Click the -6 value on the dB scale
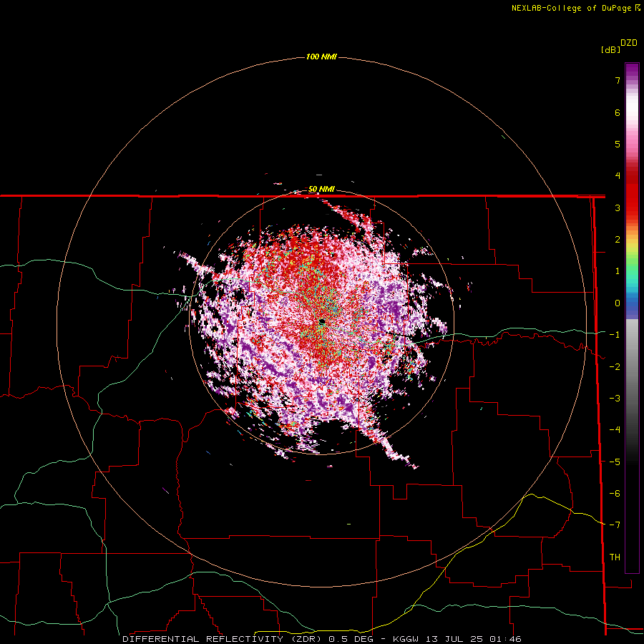 pyautogui.click(x=615, y=494)
